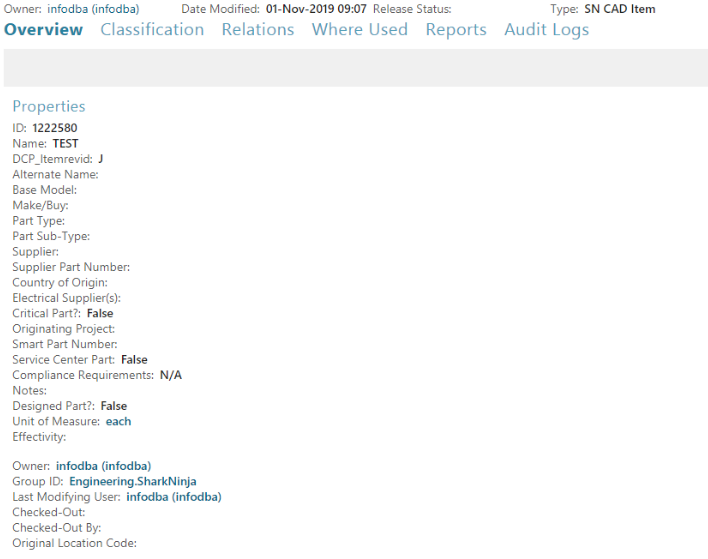708x559 pixels.
Task: Click the Engineering.SharkNinja group link
Action: tap(133, 481)
